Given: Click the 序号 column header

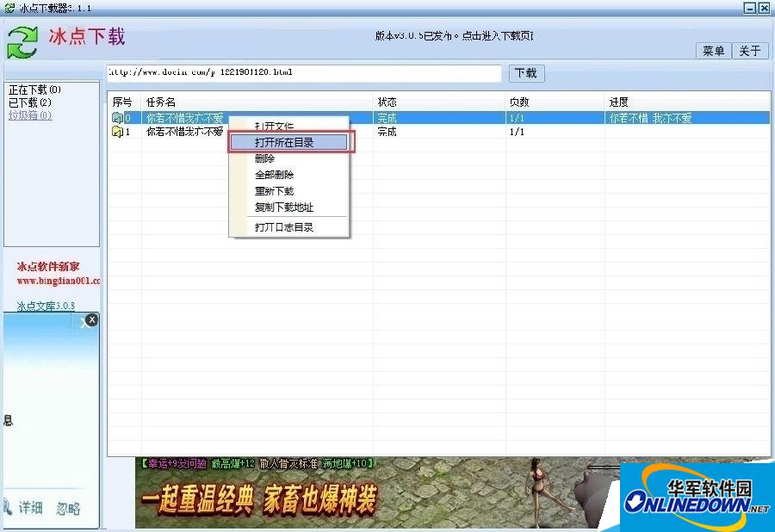Looking at the screenshot, I should (122, 102).
